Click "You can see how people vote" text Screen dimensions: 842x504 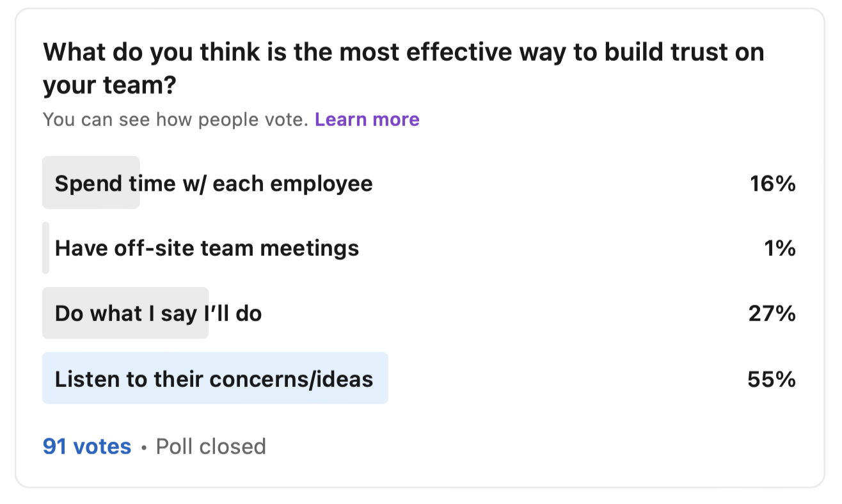pyautogui.click(x=175, y=120)
